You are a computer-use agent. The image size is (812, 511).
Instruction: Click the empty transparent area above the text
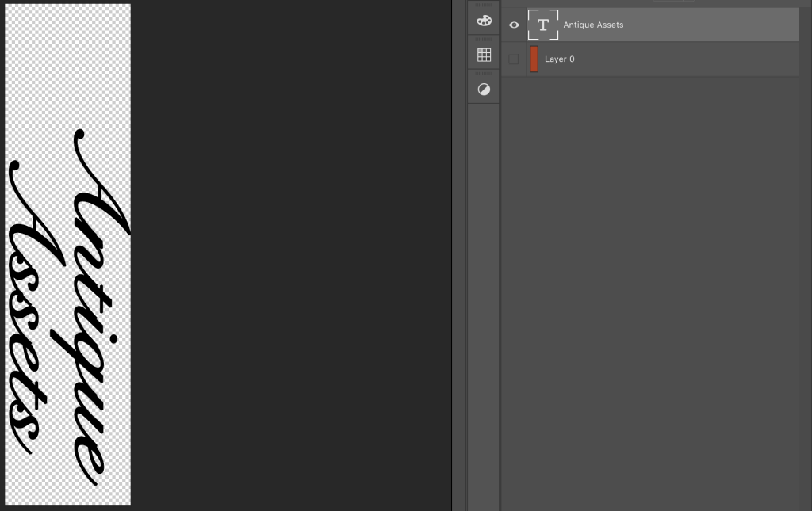point(67,63)
